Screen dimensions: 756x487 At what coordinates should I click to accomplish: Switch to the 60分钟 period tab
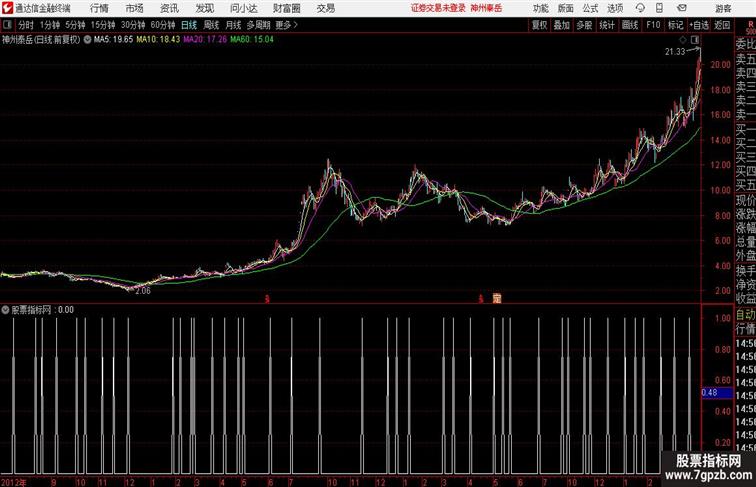pyautogui.click(x=163, y=25)
